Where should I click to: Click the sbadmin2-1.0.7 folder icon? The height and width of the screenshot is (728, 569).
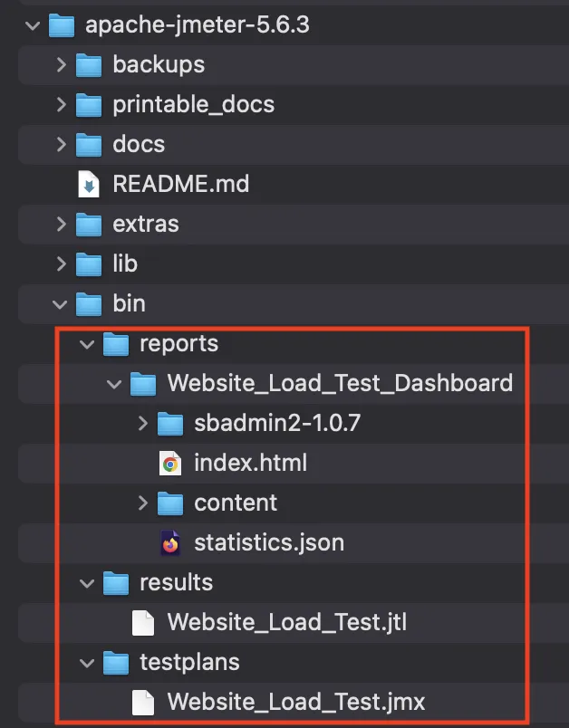point(170,424)
